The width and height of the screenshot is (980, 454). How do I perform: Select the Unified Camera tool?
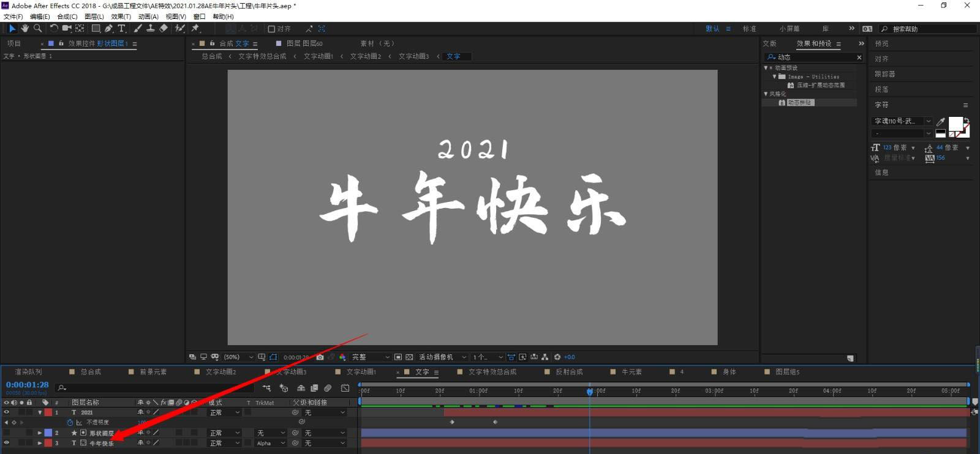(x=67, y=28)
